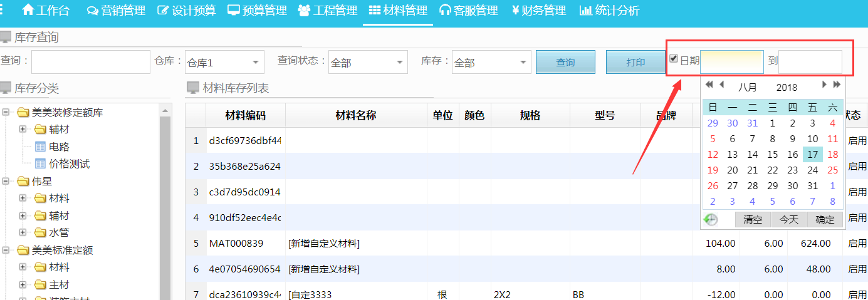Image resolution: width=868 pixels, height=300 pixels.
Task: Click the clock time icon in calendar
Action: (711, 220)
